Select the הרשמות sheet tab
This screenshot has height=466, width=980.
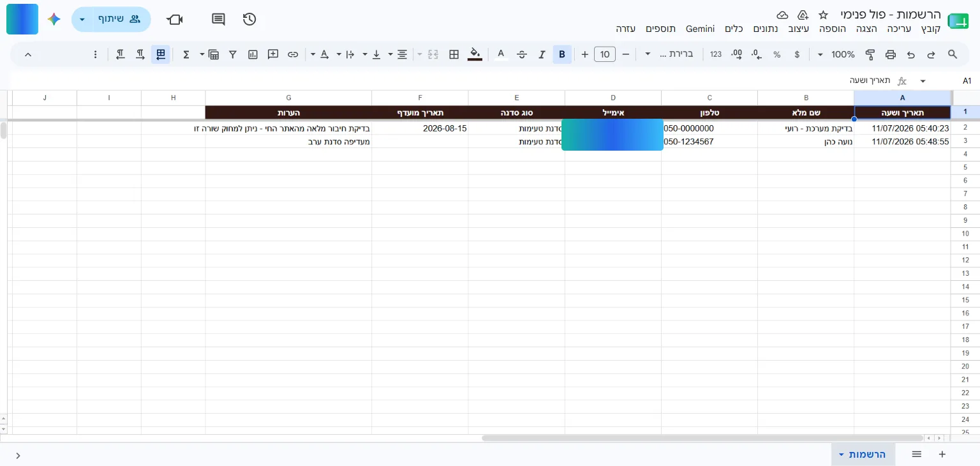pyautogui.click(x=863, y=455)
